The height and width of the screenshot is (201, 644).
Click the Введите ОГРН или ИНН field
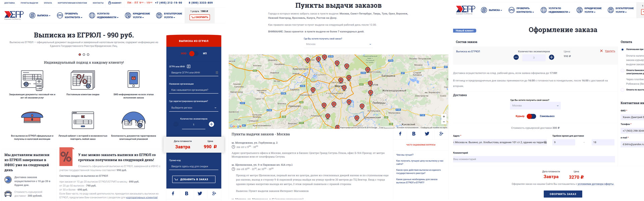194,73
